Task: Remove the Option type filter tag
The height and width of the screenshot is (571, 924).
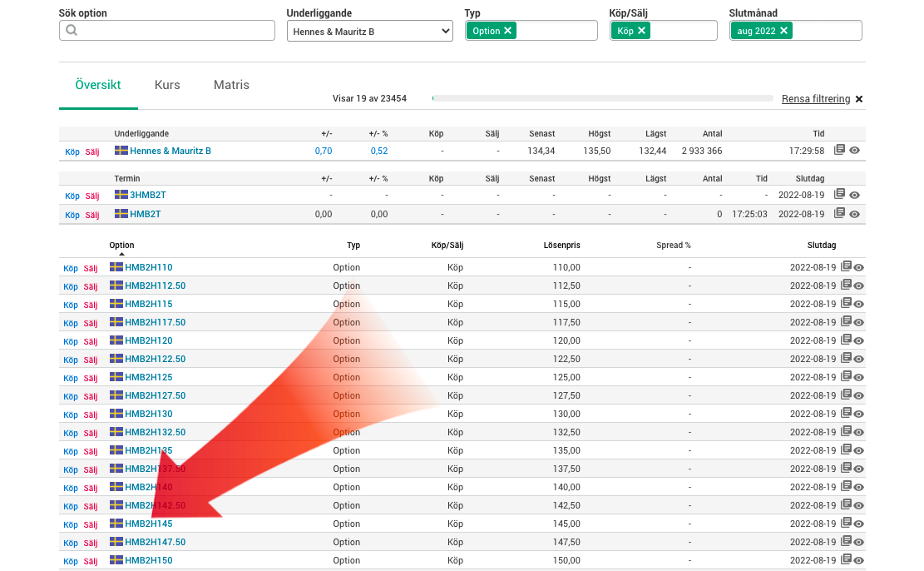Action: [508, 31]
